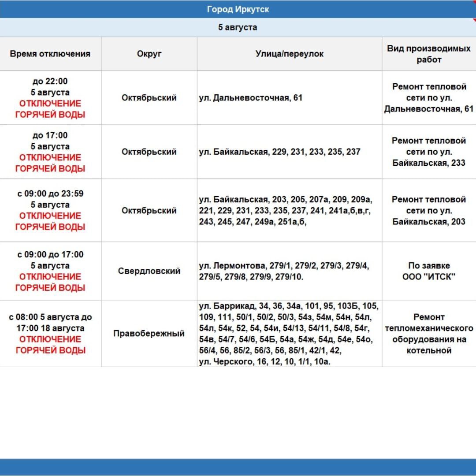476x476 pixels.
Task: Click the address cell starting 'ул. Байкальская, 203'
Action: click(x=289, y=211)
